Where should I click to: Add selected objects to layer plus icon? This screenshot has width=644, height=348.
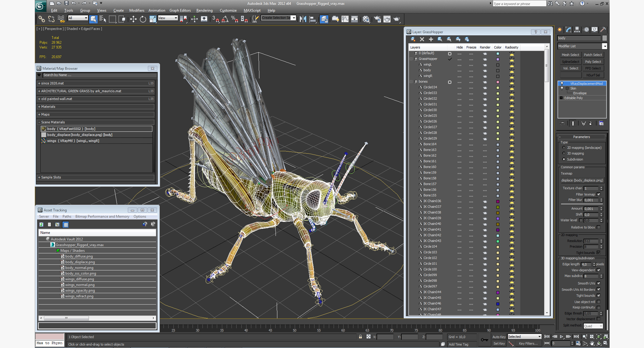tap(431, 39)
